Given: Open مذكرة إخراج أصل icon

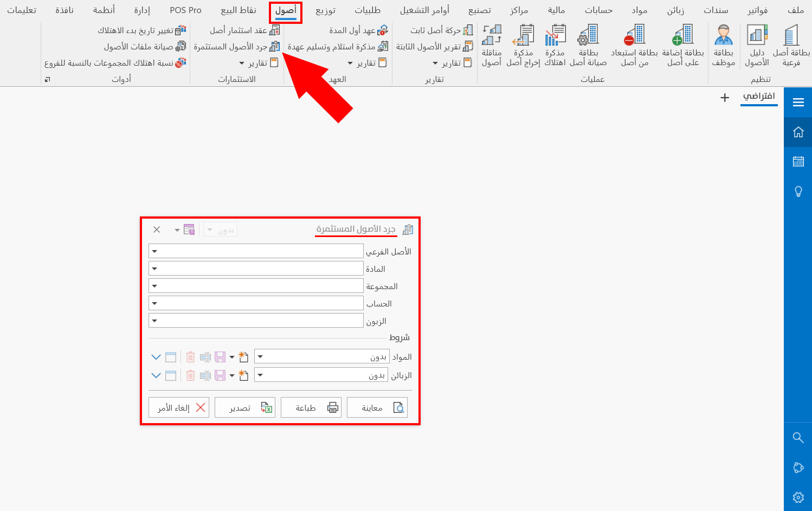Looking at the screenshot, I should coord(523,46).
